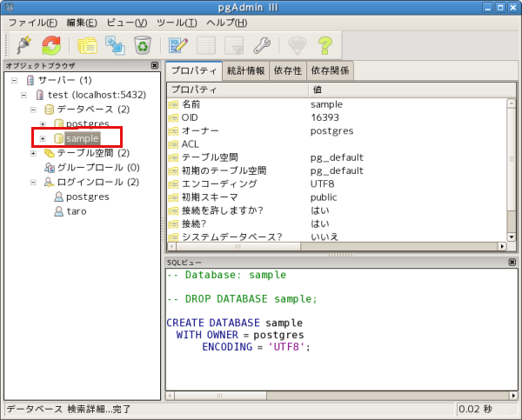This screenshot has height=420, width=522.
Task: Open the SQL query tool icon
Action: (177, 45)
